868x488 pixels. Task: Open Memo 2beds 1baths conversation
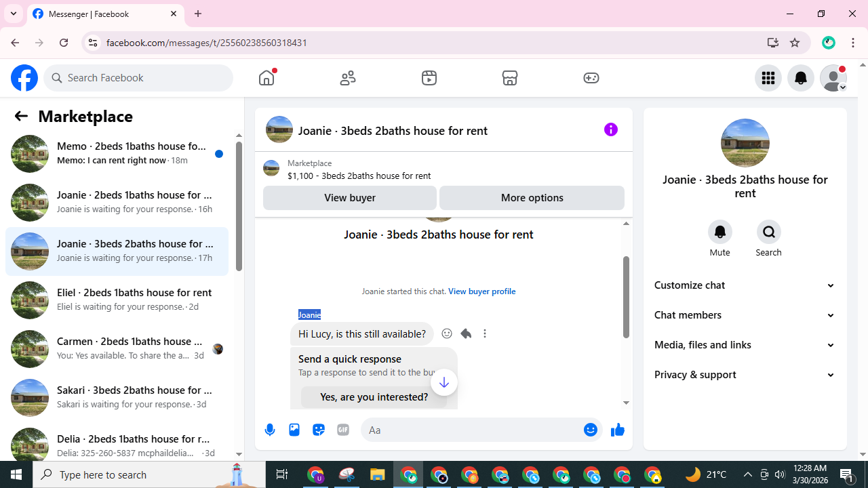click(x=117, y=153)
